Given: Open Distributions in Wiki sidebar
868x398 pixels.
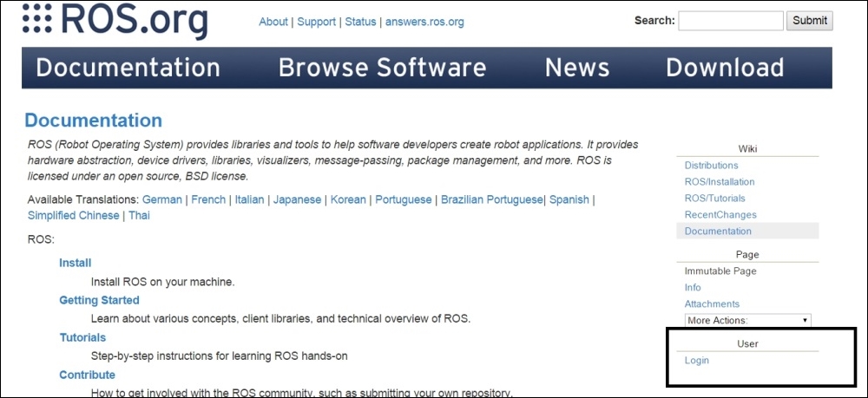Looking at the screenshot, I should coord(712,166).
